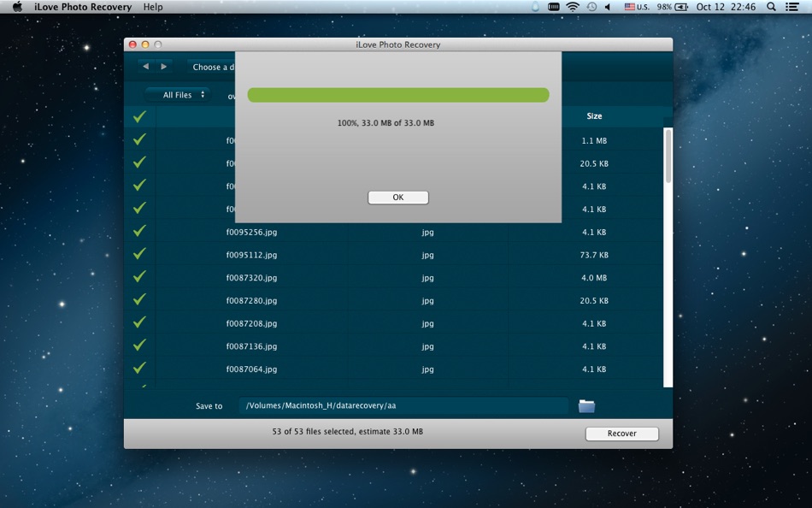
Task: Click the 4.0 MB size cell
Action: tap(594, 278)
